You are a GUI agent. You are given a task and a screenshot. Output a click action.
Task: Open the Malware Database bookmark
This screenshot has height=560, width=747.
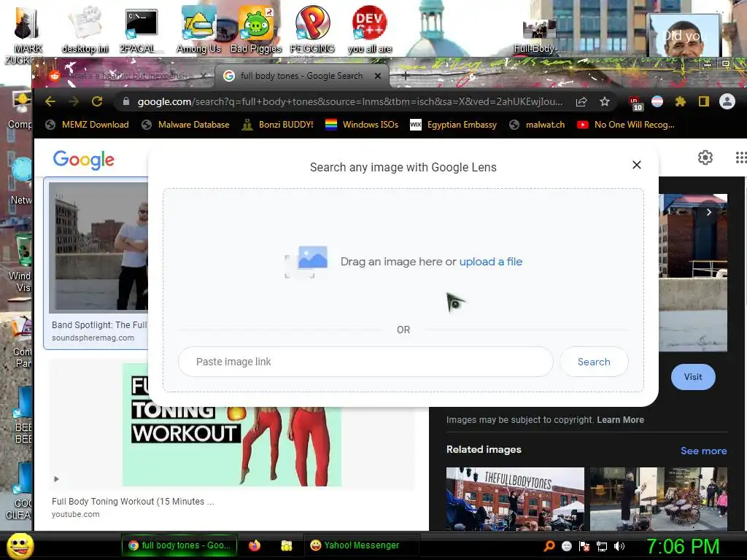186,125
